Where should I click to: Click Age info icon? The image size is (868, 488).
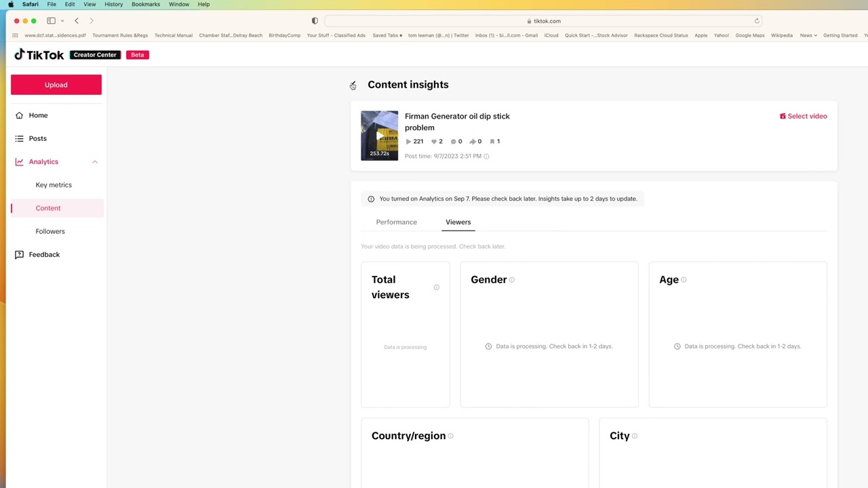click(x=684, y=280)
